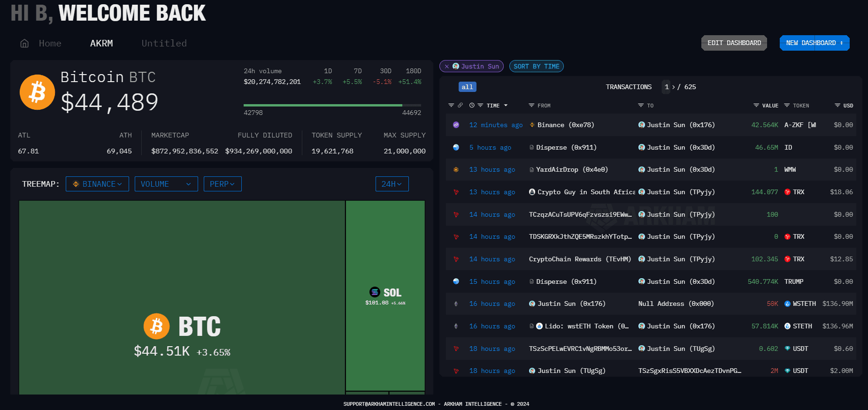The width and height of the screenshot is (868, 410).
Task: Click the contract icon beside Disperse at 5 hours ago
Action: click(x=531, y=147)
